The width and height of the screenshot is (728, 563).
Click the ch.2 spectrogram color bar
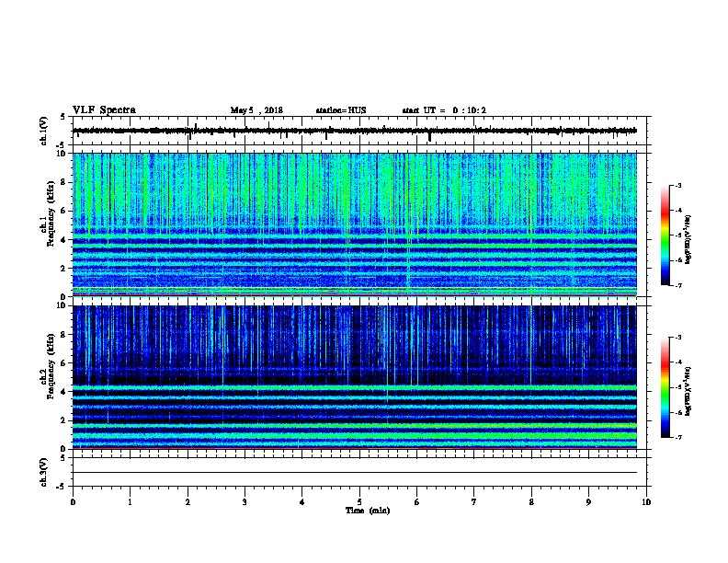665,387
